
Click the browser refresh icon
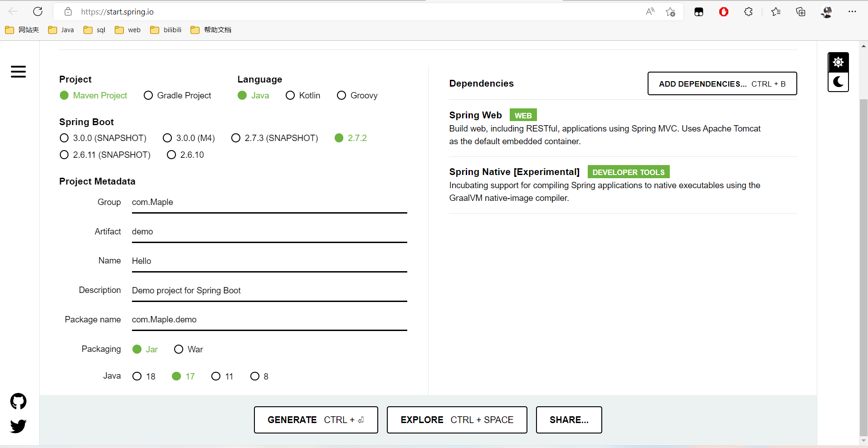pos(38,12)
